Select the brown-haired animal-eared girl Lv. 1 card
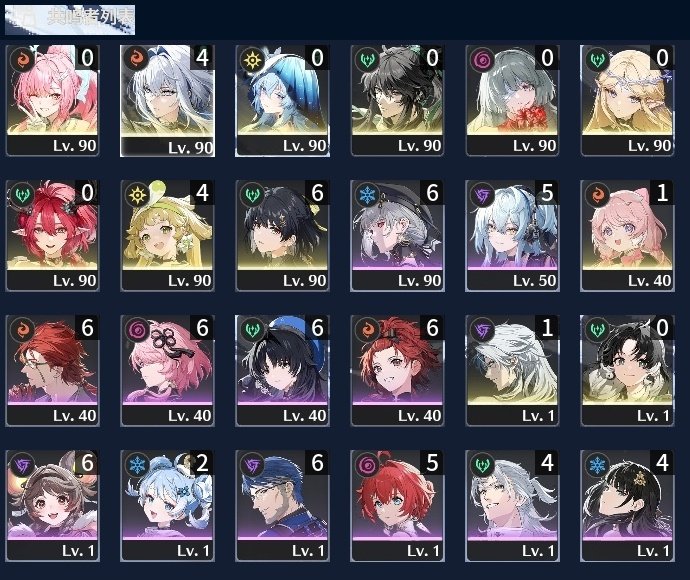The image size is (690, 580). tap(52, 506)
